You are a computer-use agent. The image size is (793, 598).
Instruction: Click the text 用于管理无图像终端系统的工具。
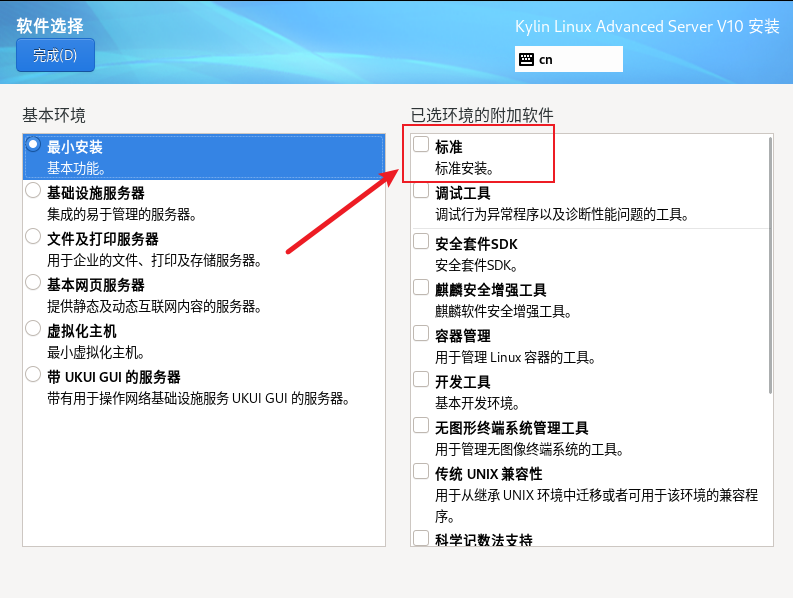coord(530,449)
